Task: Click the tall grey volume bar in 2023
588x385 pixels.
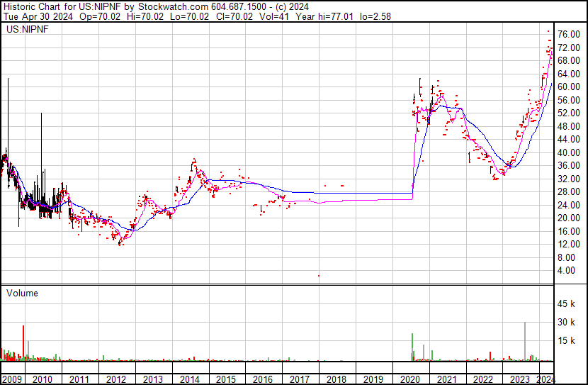Action: click(525, 342)
